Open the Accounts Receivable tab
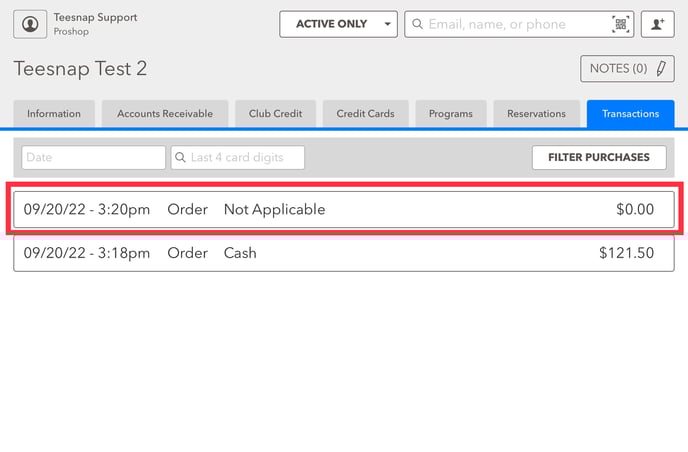Image resolution: width=688 pixels, height=452 pixels. [x=165, y=114]
